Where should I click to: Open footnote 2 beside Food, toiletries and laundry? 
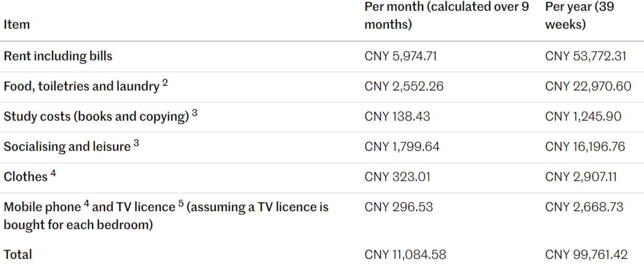click(165, 83)
